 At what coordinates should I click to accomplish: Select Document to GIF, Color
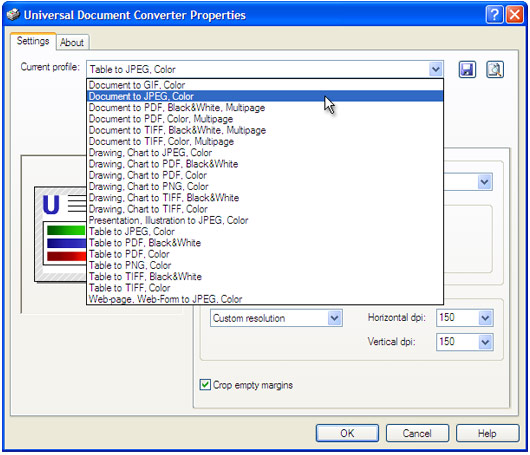[x=265, y=85]
